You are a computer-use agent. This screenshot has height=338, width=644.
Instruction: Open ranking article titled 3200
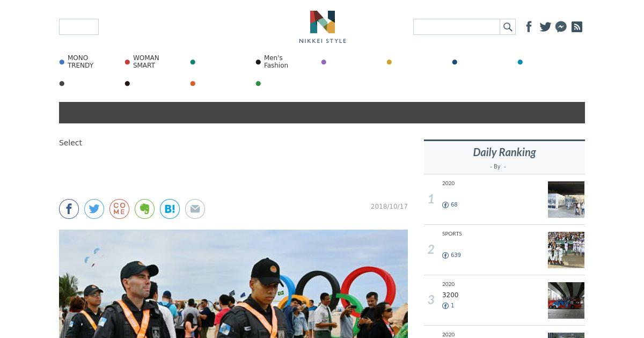[x=450, y=295]
